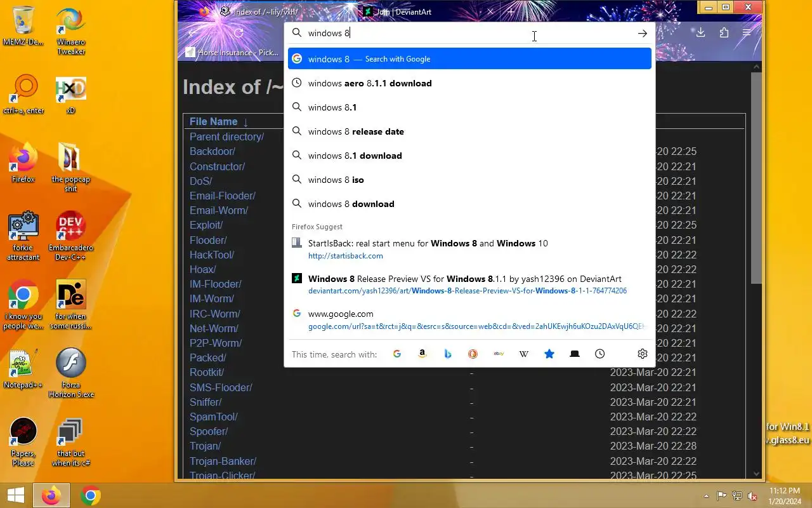This screenshot has width=812, height=508.
Task: Select 'windows 8 release date' suggestion
Action: tap(469, 131)
